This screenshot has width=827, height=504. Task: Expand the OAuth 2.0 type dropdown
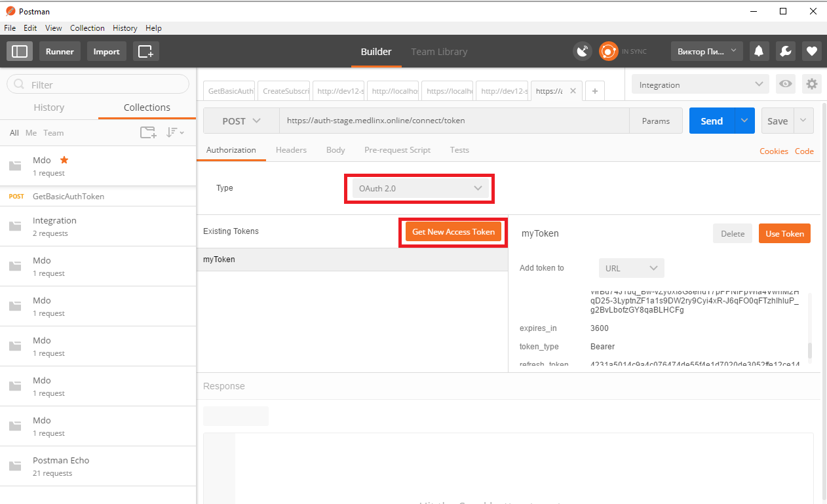point(419,188)
